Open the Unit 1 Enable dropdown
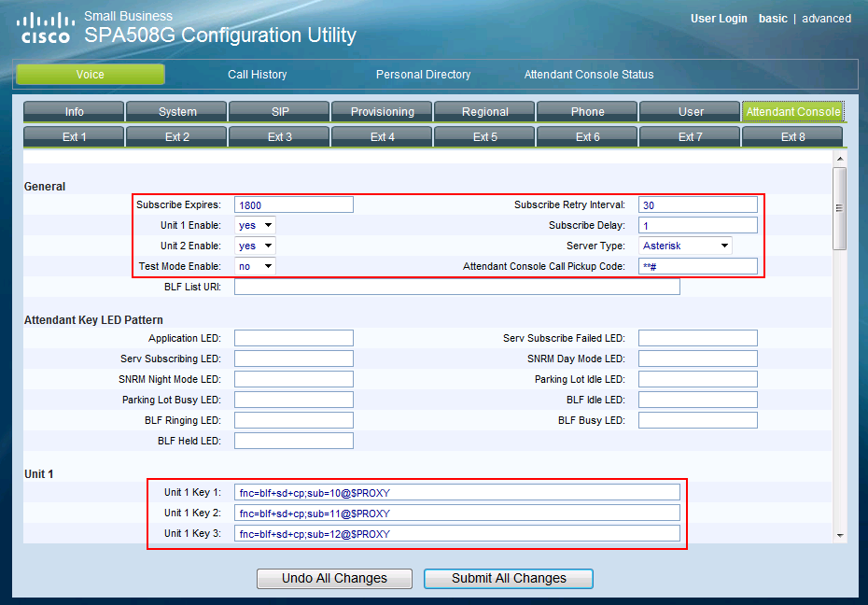 255,225
